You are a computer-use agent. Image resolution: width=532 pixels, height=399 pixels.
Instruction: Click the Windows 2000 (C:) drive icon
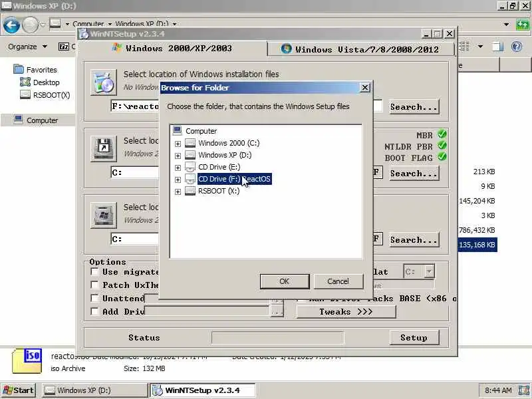point(190,143)
